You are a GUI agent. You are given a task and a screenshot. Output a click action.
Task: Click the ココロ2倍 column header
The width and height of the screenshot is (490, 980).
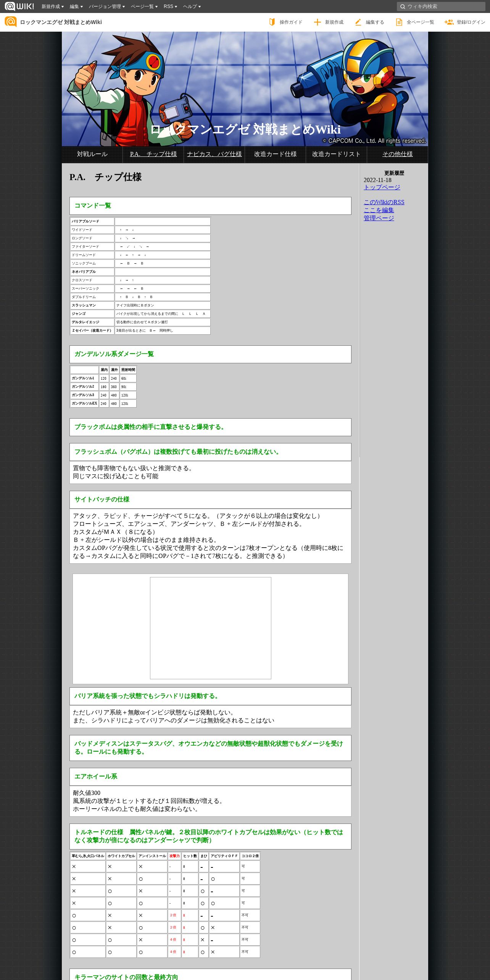pos(250,856)
